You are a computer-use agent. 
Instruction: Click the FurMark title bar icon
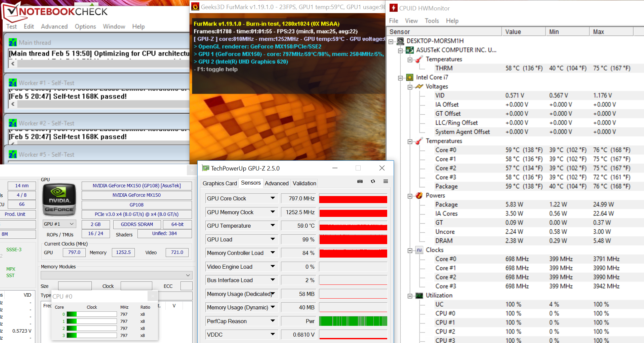pyautogui.click(x=195, y=6)
